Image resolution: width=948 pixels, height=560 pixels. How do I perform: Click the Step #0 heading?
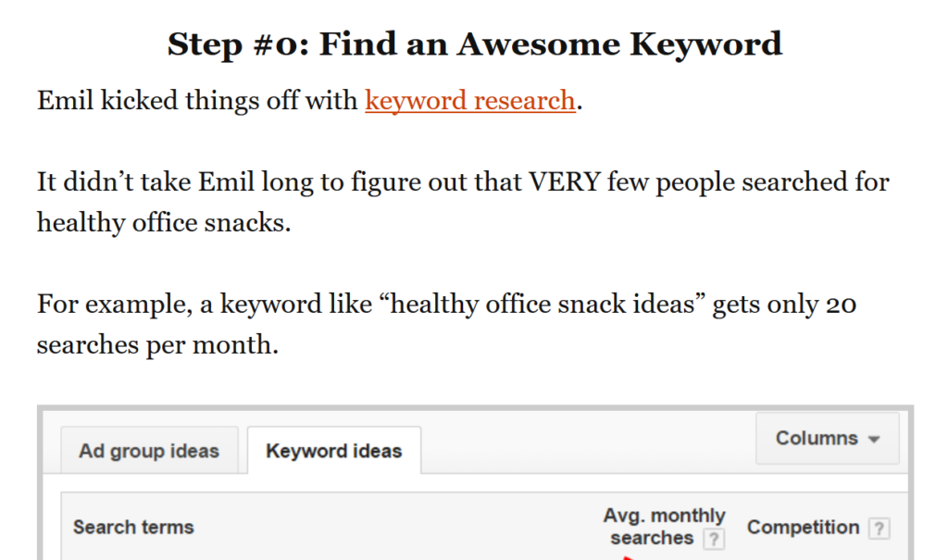[474, 44]
